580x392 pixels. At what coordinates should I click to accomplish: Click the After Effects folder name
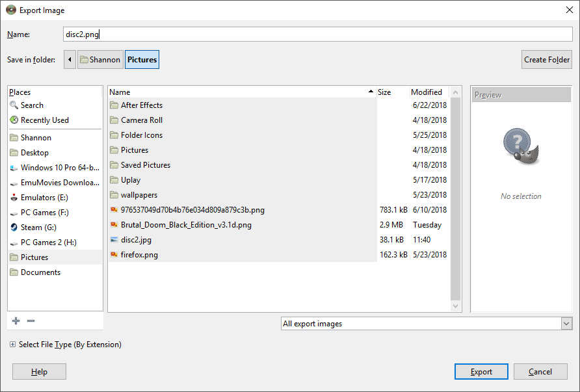pyautogui.click(x=142, y=105)
